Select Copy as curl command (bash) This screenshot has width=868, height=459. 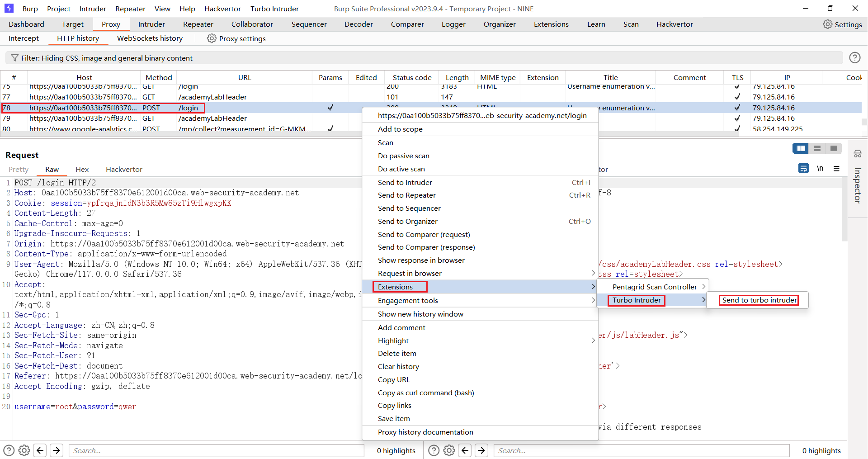coord(480,393)
